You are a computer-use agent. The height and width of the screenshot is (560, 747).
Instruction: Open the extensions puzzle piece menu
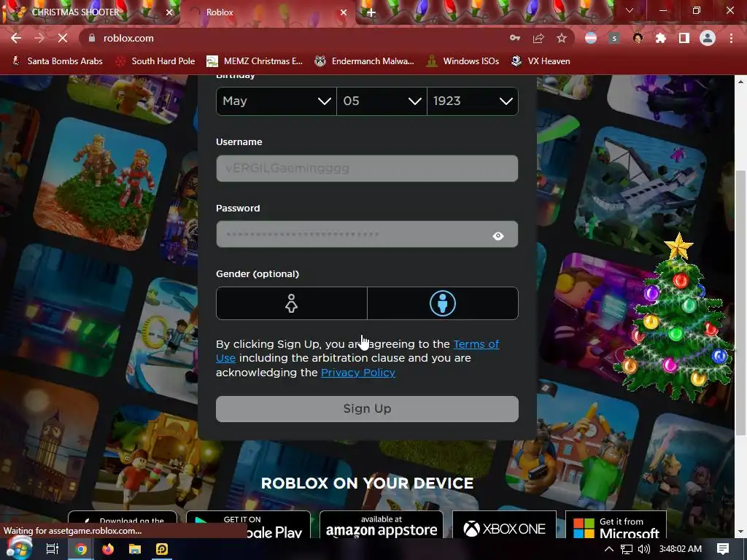(661, 38)
